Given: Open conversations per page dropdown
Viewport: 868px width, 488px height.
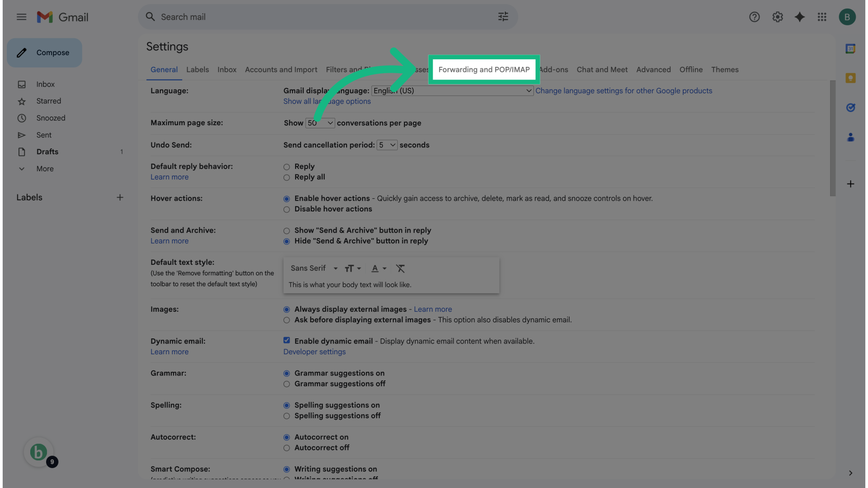Looking at the screenshot, I should click(x=320, y=123).
